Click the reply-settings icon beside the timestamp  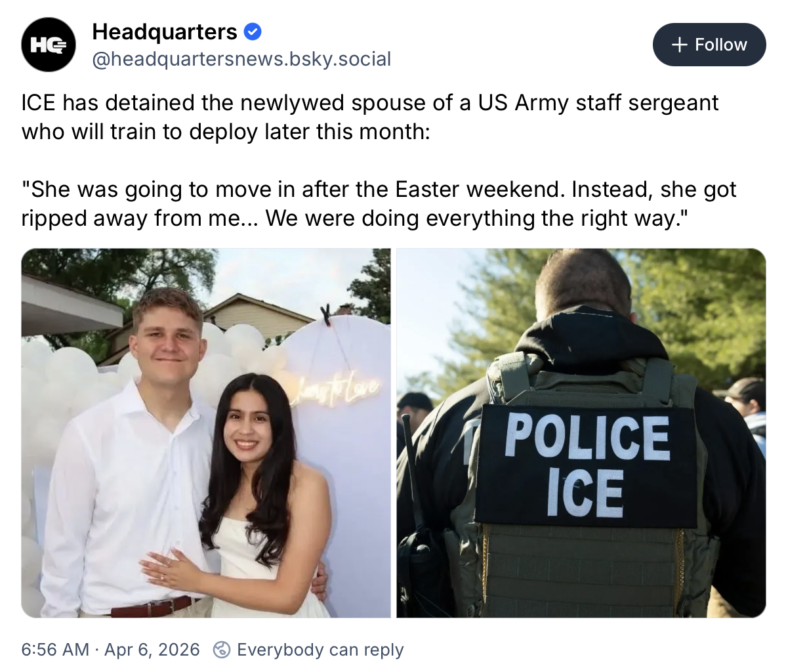222,650
